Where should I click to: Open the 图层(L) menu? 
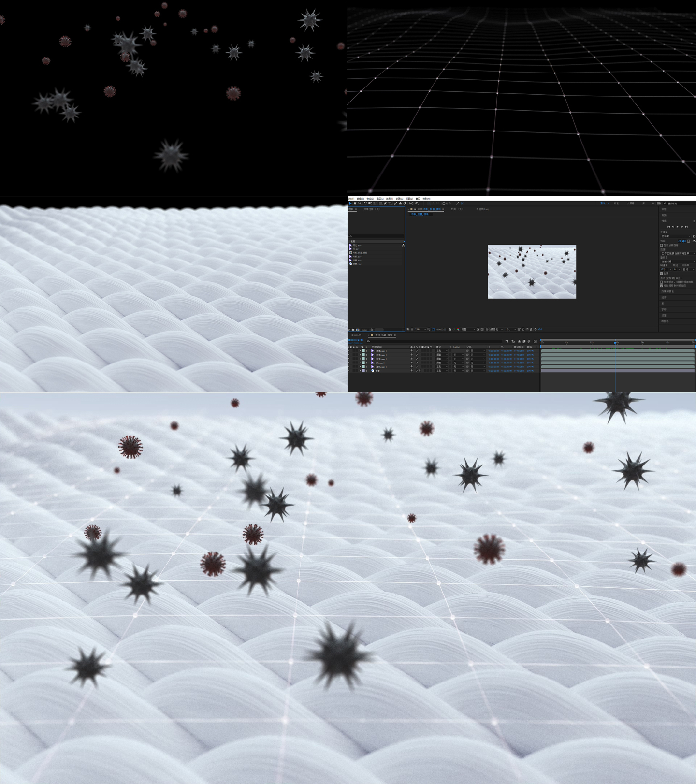coord(380,199)
